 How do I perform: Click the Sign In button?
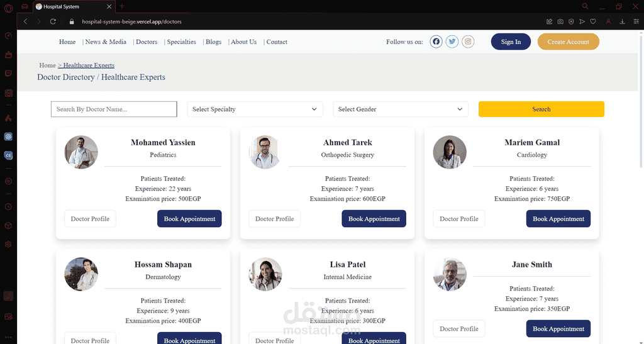511,42
